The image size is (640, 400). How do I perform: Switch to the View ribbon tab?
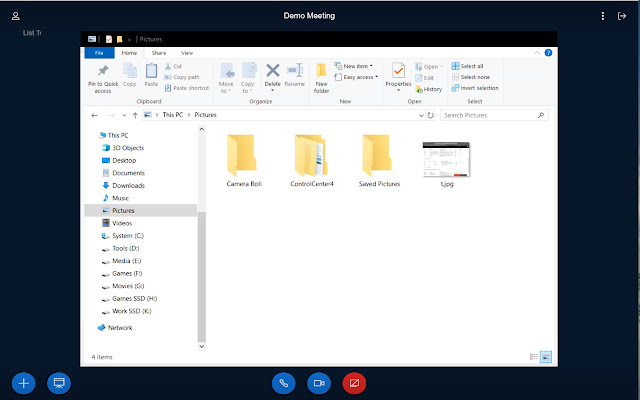(187, 53)
